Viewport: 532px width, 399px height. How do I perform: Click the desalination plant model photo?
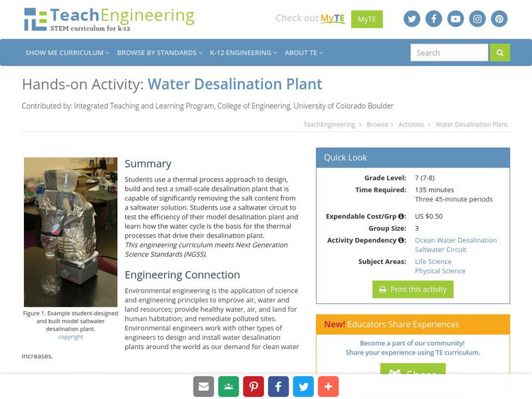[70, 232]
